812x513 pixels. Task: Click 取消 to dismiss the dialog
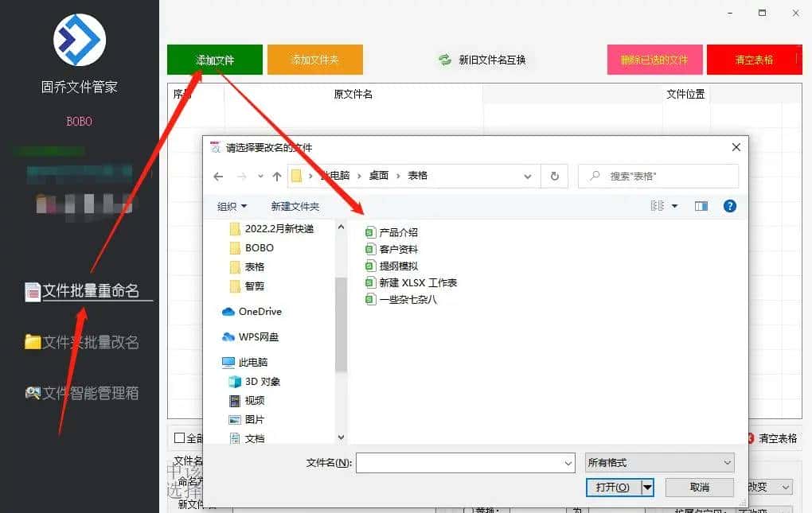699,487
